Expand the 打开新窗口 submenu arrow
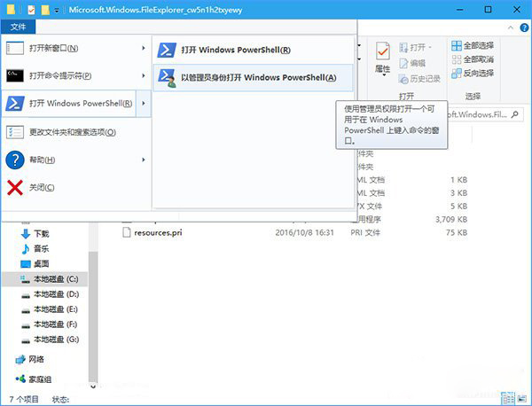This screenshot has width=532, height=406. pos(143,48)
